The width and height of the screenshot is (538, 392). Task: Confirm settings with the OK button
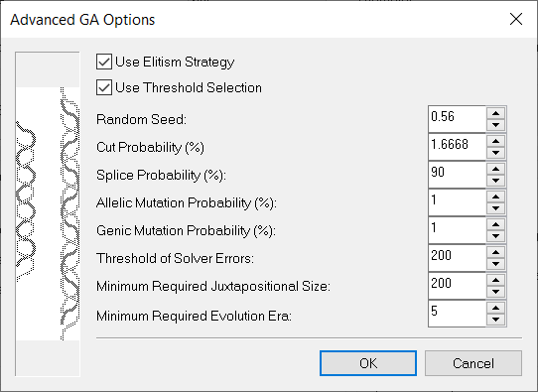pyautogui.click(x=368, y=363)
